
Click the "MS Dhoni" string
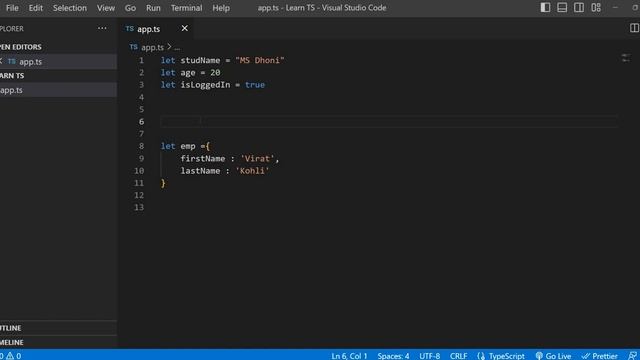pyautogui.click(x=260, y=60)
